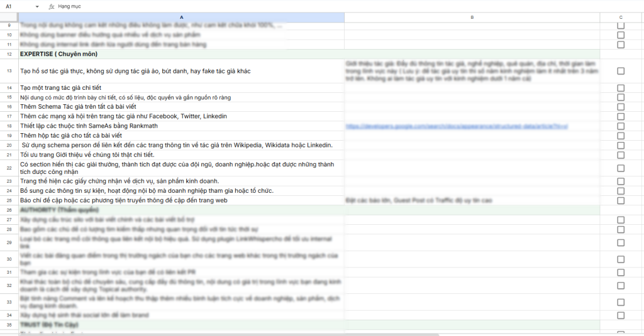Click the row 20 header number
Screen dimensions: 644x336
[9, 145]
